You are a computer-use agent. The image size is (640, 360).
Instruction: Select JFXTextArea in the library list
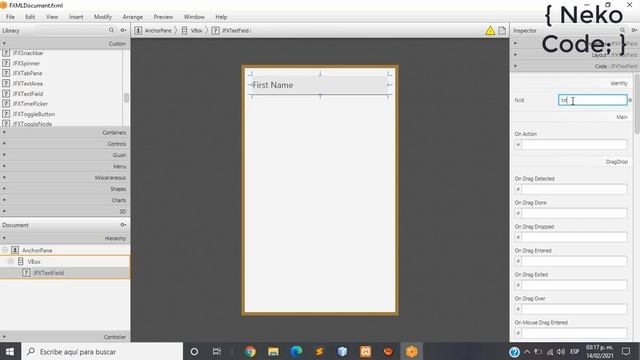27,84
